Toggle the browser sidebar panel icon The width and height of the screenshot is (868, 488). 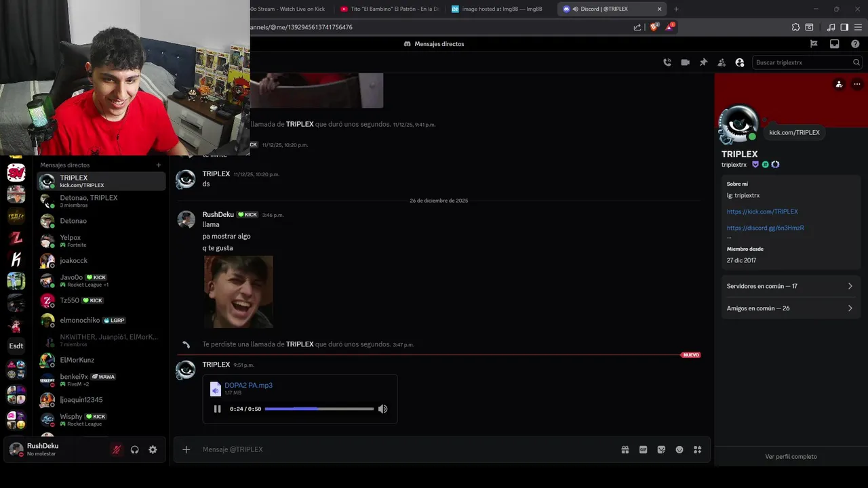[844, 27]
